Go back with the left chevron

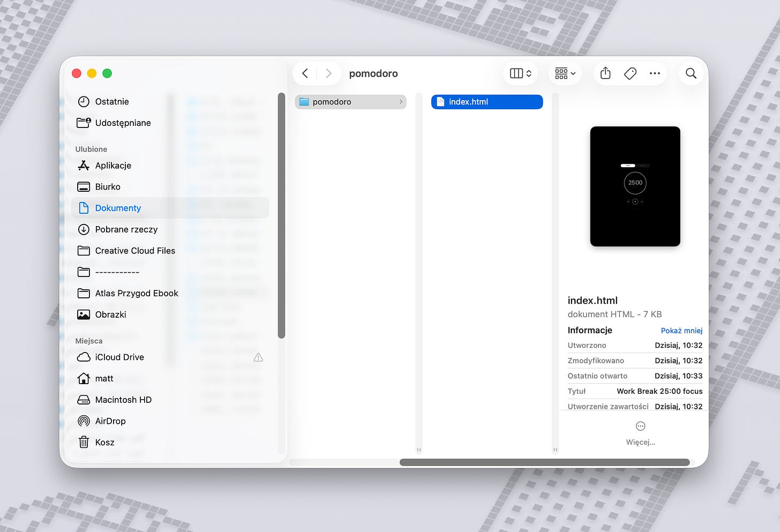pyautogui.click(x=305, y=73)
